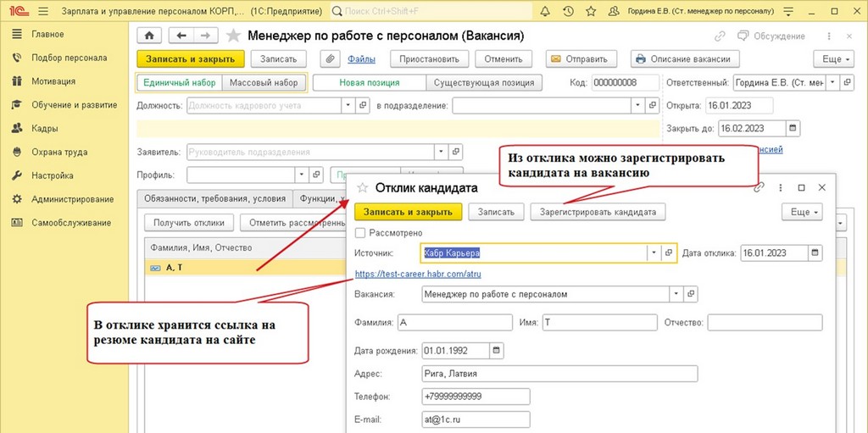
Task: Open Администрирование section
Action: [73, 199]
